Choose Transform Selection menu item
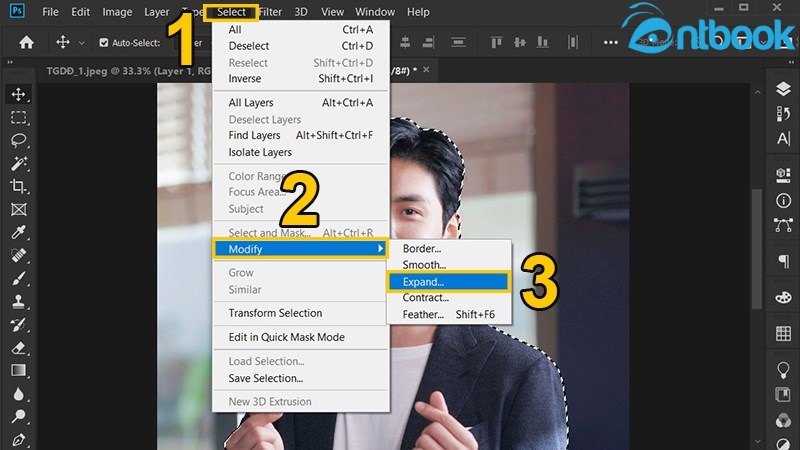Image resolution: width=800 pixels, height=450 pixels. [x=301, y=313]
